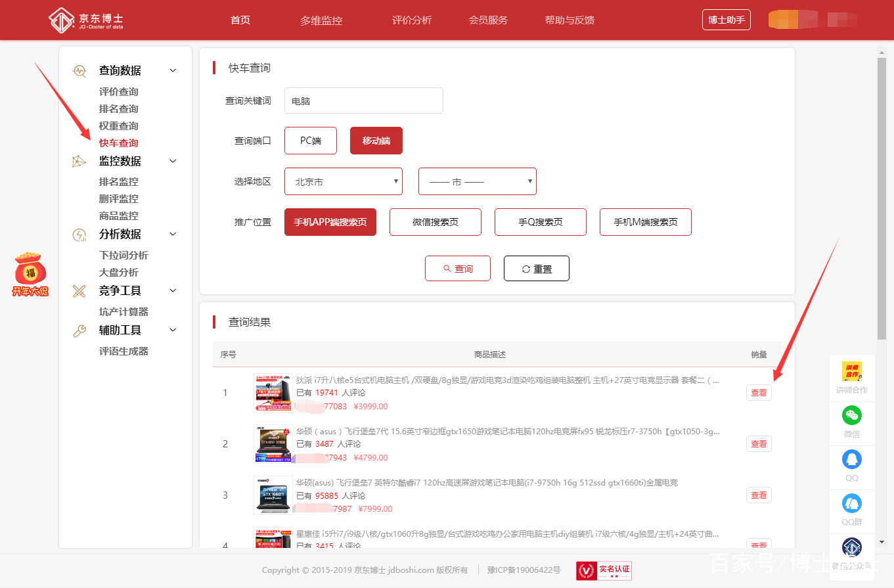Image resolution: width=894 pixels, height=588 pixels.
Task: Open 快车查询 in sidebar
Action: click(x=119, y=143)
